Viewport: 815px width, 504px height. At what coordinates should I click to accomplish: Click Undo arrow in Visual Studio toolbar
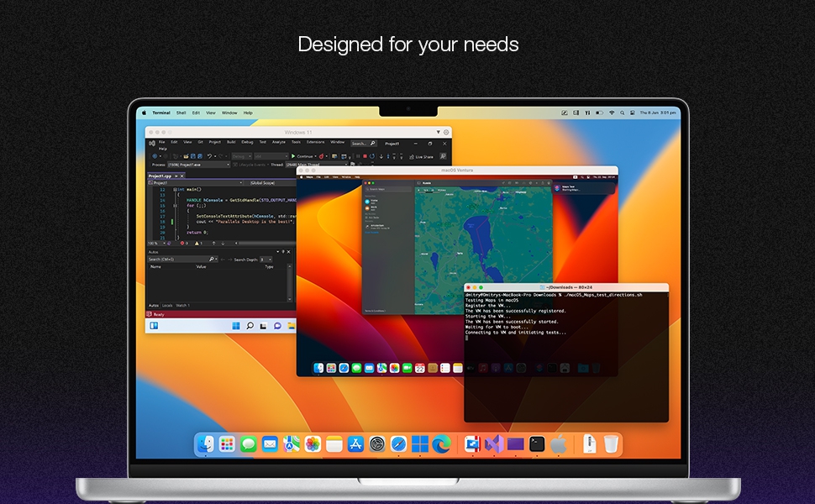coord(209,156)
